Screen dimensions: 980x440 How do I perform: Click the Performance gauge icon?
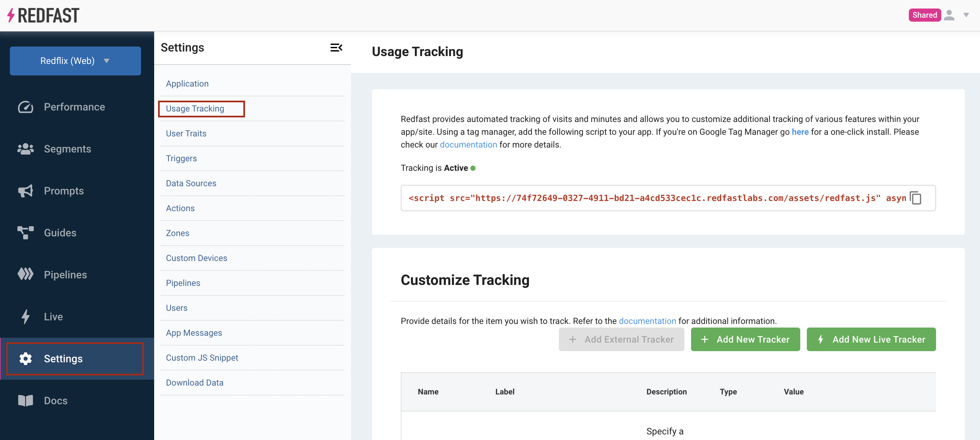[26, 107]
